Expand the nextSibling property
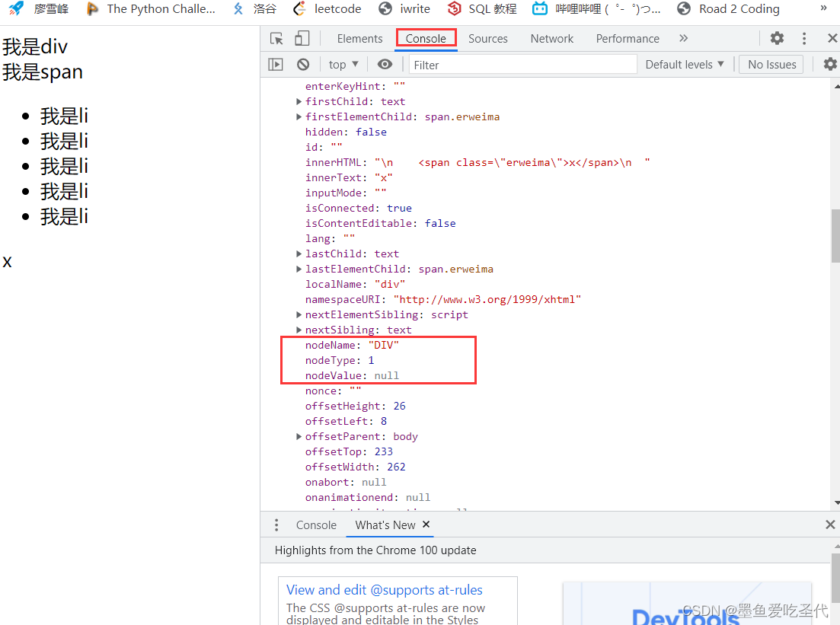This screenshot has width=840, height=625. tap(299, 330)
